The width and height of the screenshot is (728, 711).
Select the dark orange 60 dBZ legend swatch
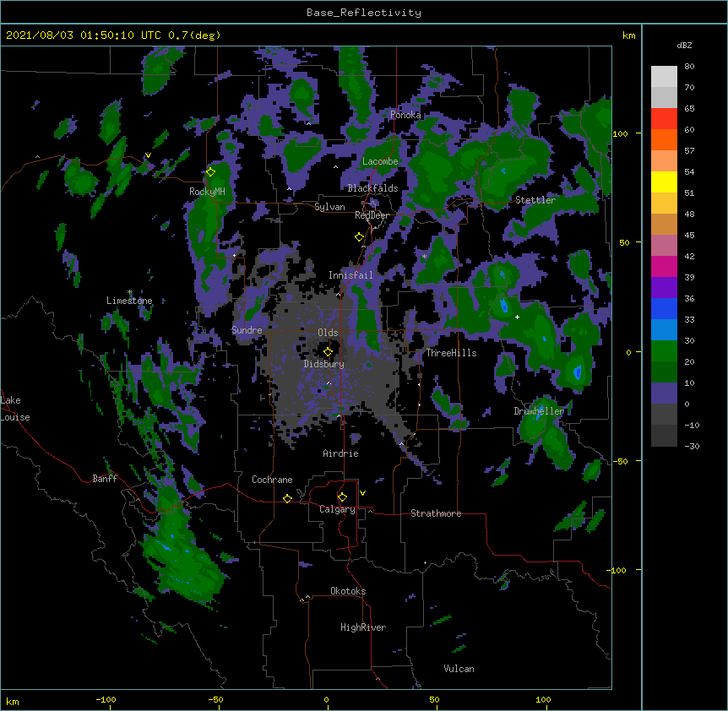664,139
